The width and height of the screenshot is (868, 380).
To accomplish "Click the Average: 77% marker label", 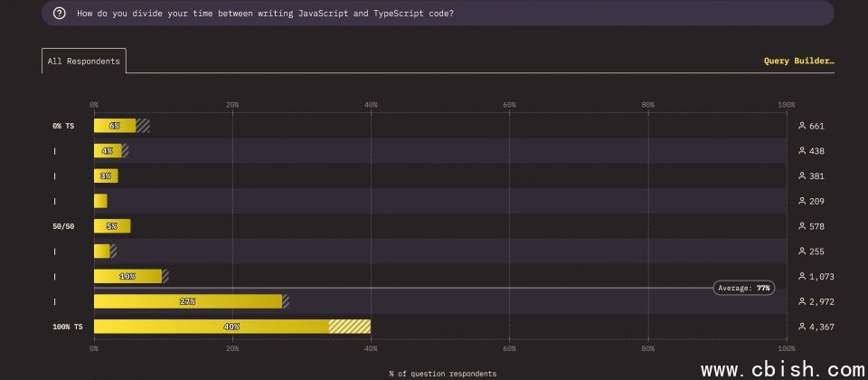I will (x=744, y=288).
